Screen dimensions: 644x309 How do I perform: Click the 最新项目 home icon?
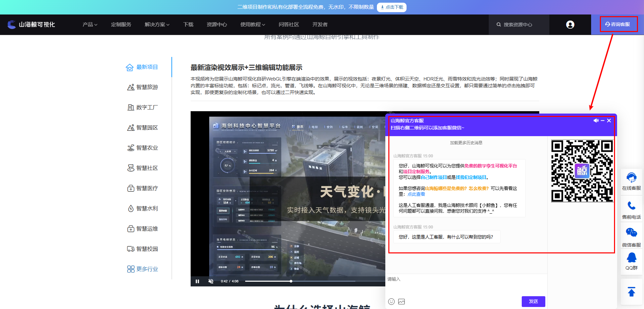pos(130,67)
